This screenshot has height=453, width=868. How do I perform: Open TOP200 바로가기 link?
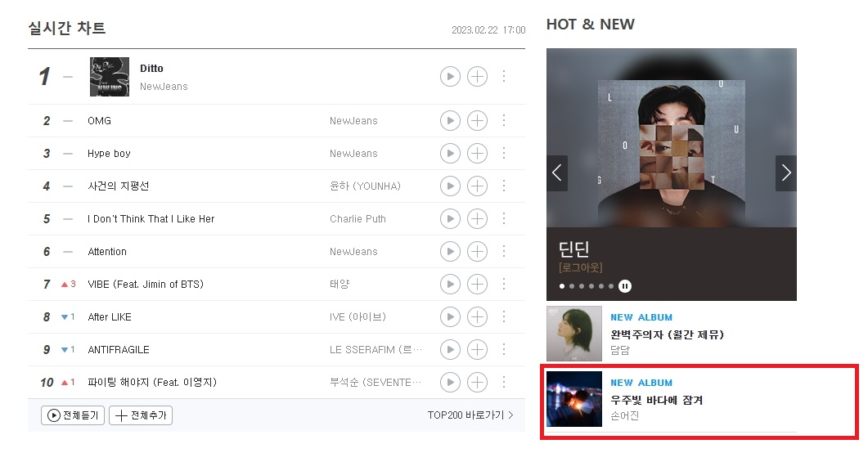point(470,415)
